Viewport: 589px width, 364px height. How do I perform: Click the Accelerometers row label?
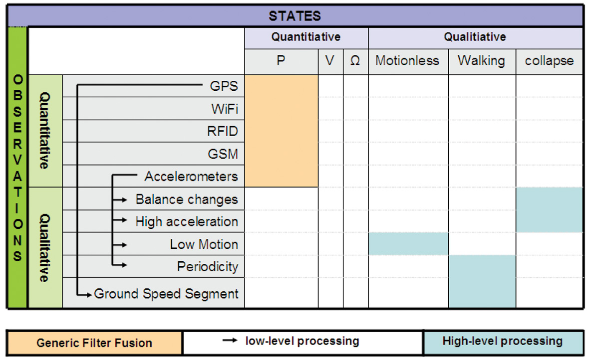191,177
